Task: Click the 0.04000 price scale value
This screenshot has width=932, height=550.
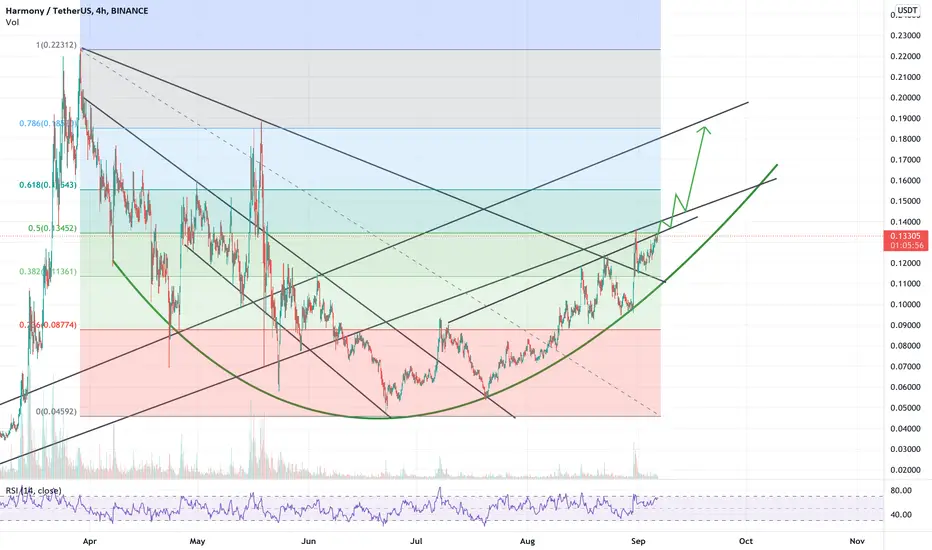Action: 905,429
